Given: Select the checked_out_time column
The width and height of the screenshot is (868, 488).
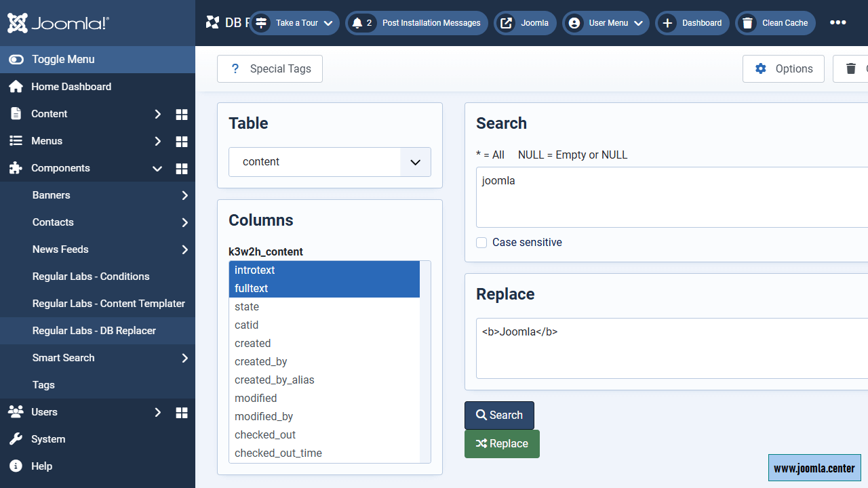Looking at the screenshot, I should [324, 453].
